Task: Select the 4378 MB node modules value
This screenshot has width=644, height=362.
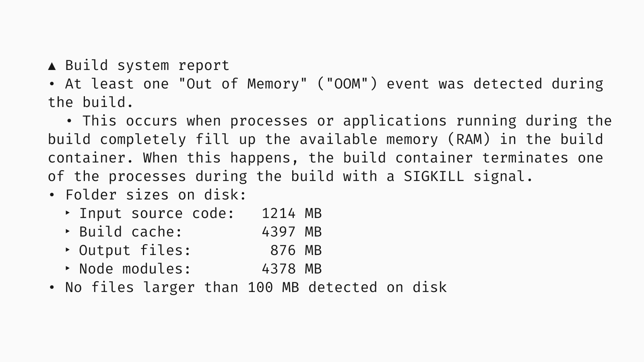Action: click(291, 269)
